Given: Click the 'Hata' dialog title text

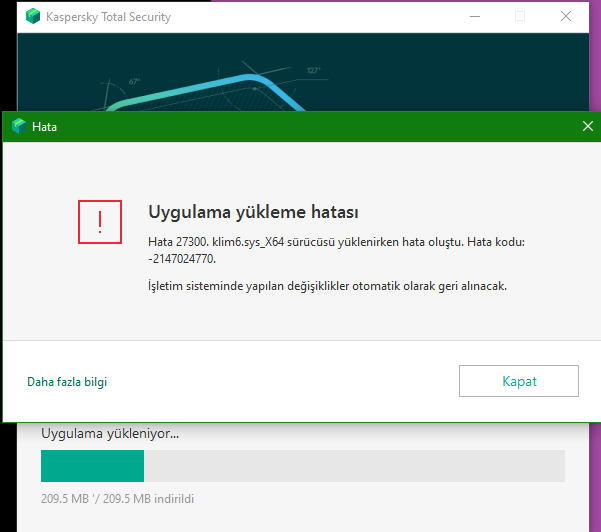Looking at the screenshot, I should [44, 127].
